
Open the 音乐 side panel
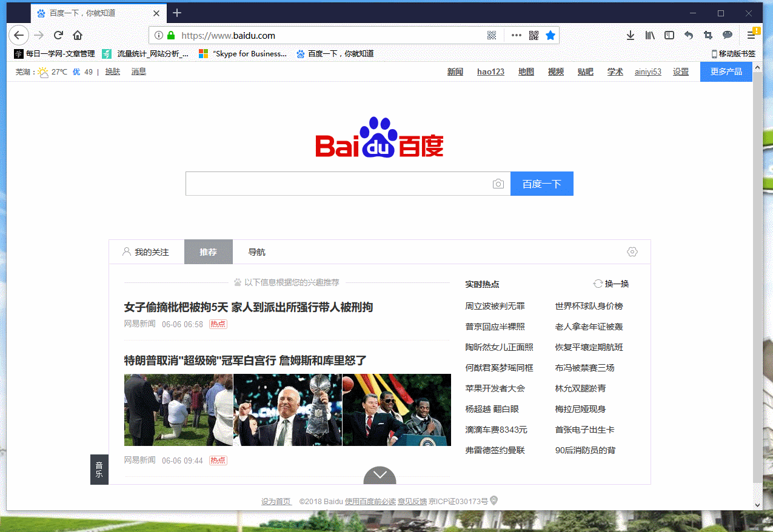[x=99, y=470]
